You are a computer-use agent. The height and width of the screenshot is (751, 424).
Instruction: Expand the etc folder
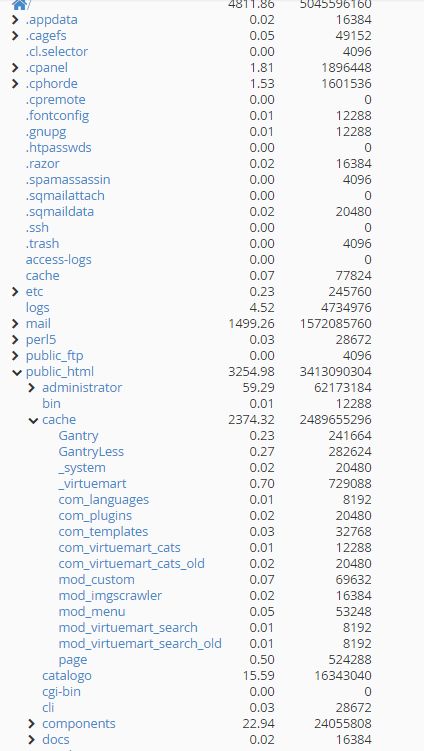15,291
